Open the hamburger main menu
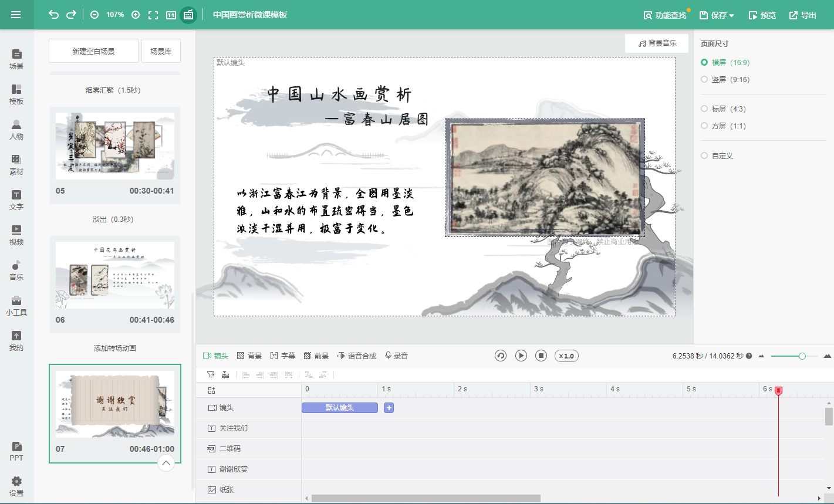The height and width of the screenshot is (504, 834). pyautogui.click(x=16, y=15)
